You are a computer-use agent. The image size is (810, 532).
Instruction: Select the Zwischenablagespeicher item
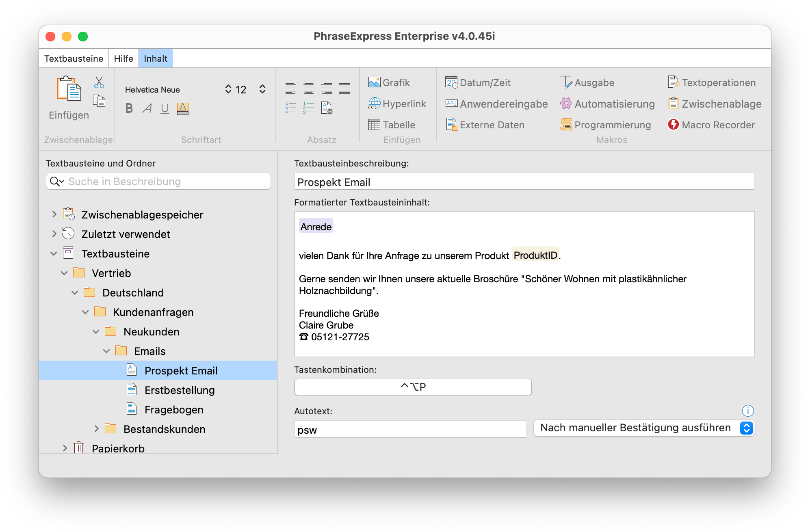[142, 214]
